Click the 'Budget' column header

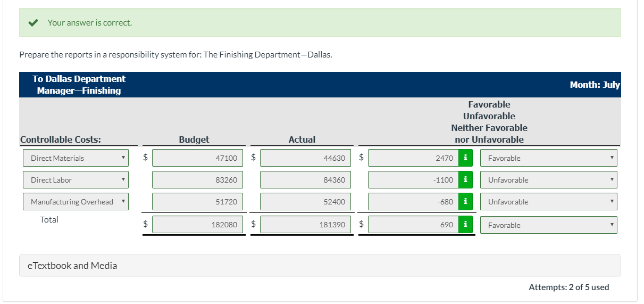[194, 139]
